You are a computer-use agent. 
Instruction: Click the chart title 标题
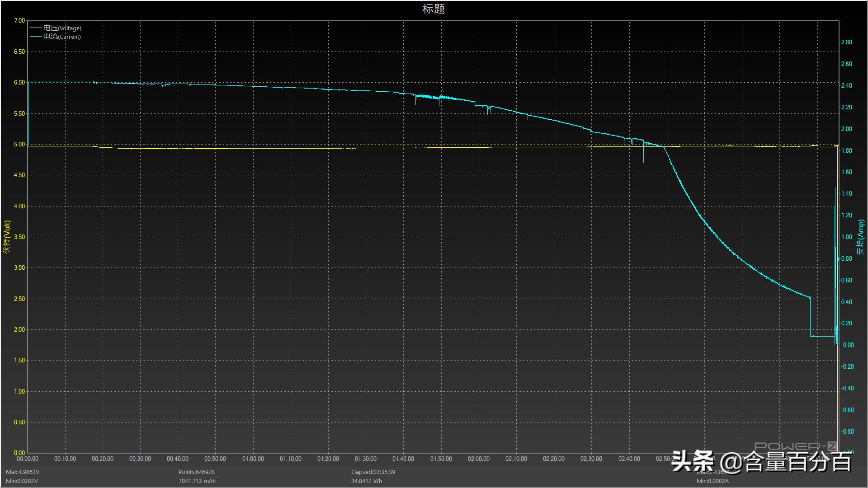coord(434,9)
